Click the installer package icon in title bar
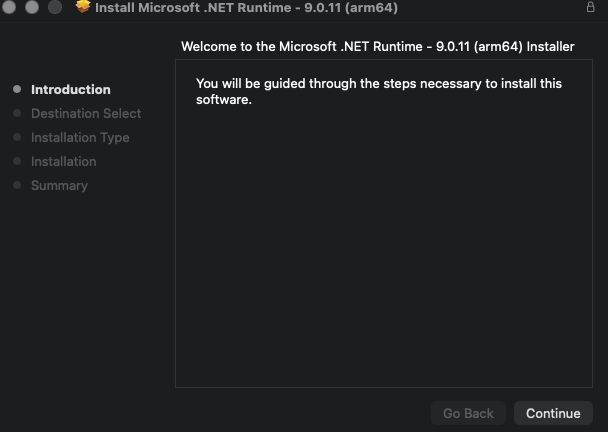This screenshot has height=432, width=608. click(83, 7)
